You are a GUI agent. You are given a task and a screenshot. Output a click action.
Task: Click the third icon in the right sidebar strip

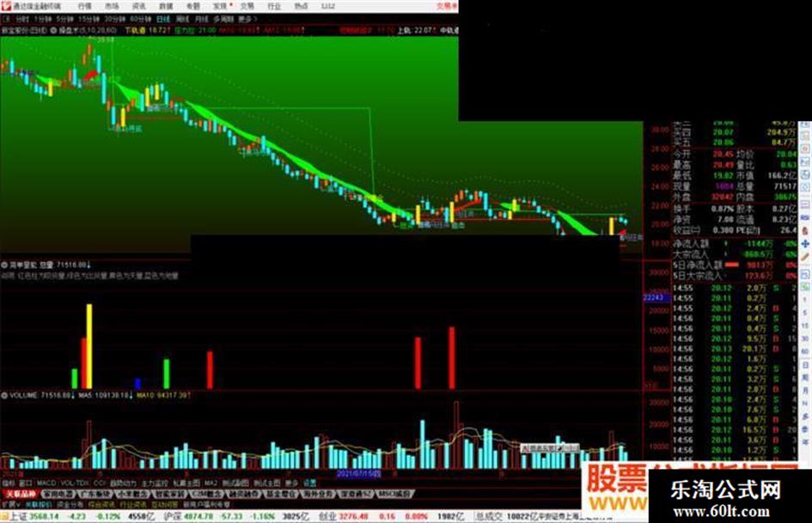point(805,150)
